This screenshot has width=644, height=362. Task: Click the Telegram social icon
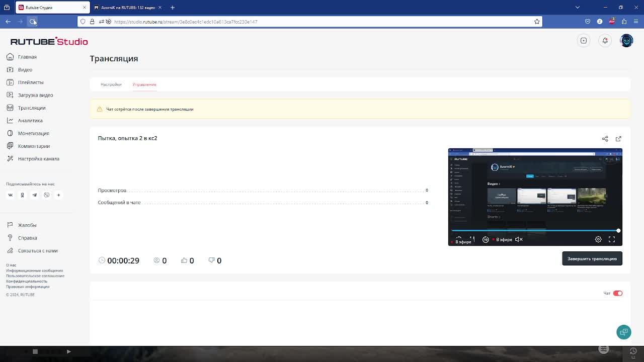click(34, 195)
